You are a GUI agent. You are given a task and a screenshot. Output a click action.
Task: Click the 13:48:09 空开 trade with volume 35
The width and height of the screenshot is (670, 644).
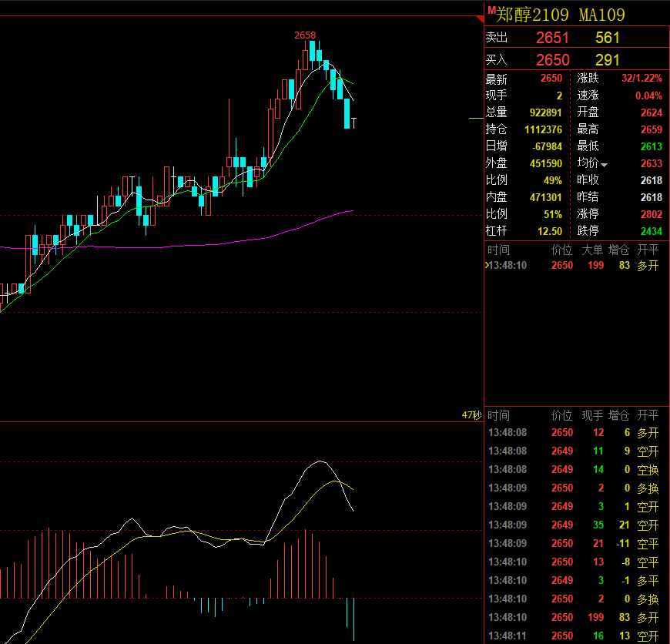click(574, 525)
